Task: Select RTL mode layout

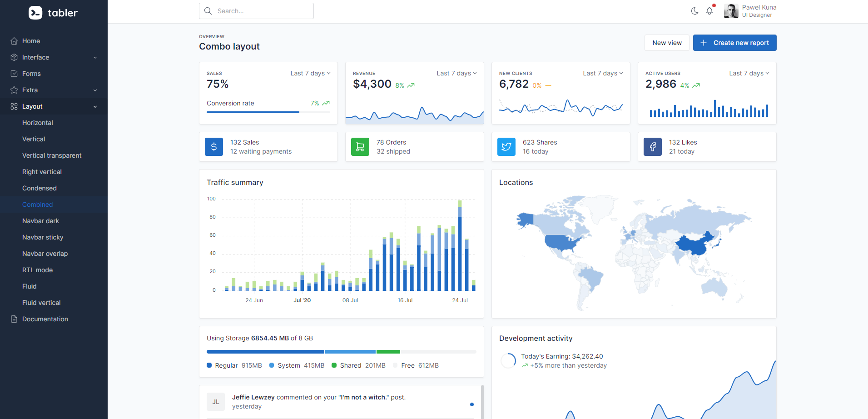Action: coord(54,270)
